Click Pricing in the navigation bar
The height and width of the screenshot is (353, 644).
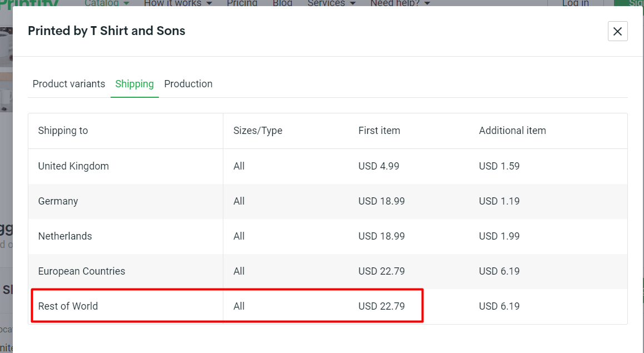242,3
